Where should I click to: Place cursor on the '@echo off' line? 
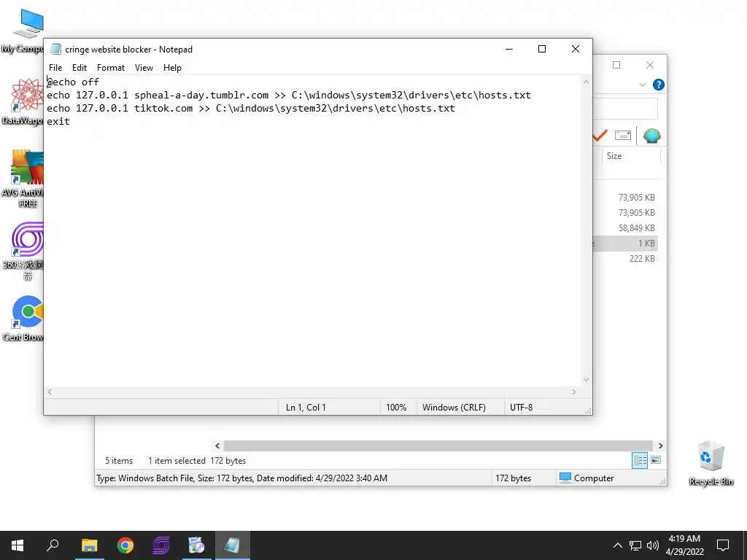point(73,82)
